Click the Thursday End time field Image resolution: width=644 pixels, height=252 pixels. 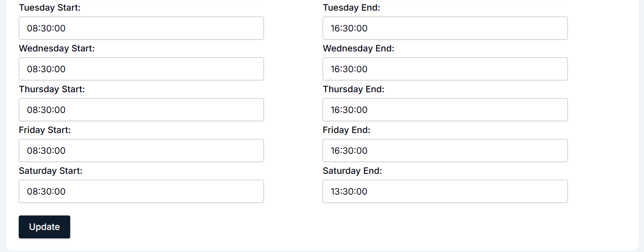click(x=445, y=110)
